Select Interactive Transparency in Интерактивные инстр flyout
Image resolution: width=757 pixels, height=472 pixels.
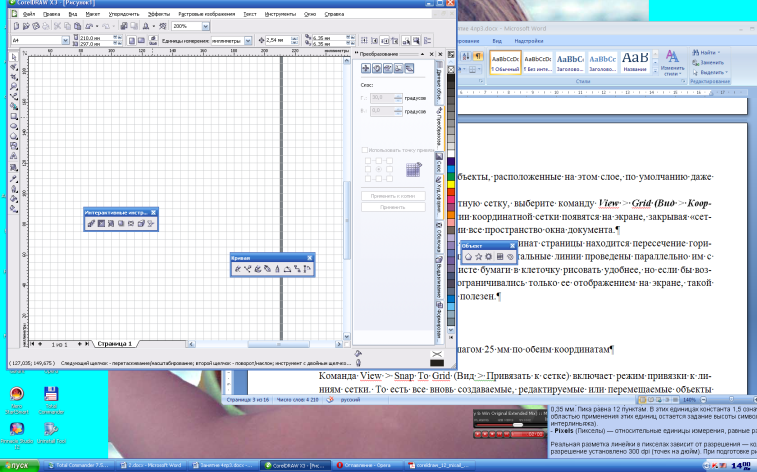click(x=151, y=223)
